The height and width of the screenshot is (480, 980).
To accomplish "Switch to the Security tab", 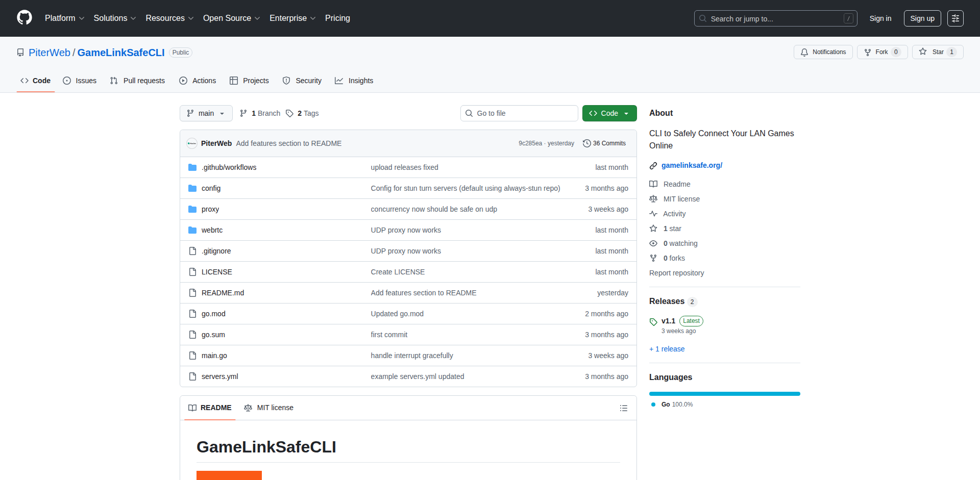I will [302, 81].
